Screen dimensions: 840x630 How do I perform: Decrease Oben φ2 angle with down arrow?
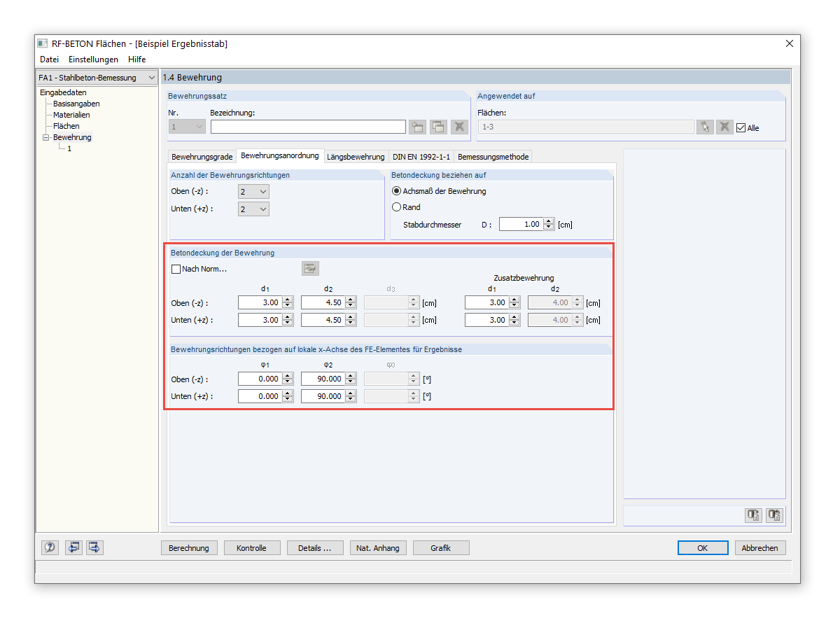pos(350,382)
